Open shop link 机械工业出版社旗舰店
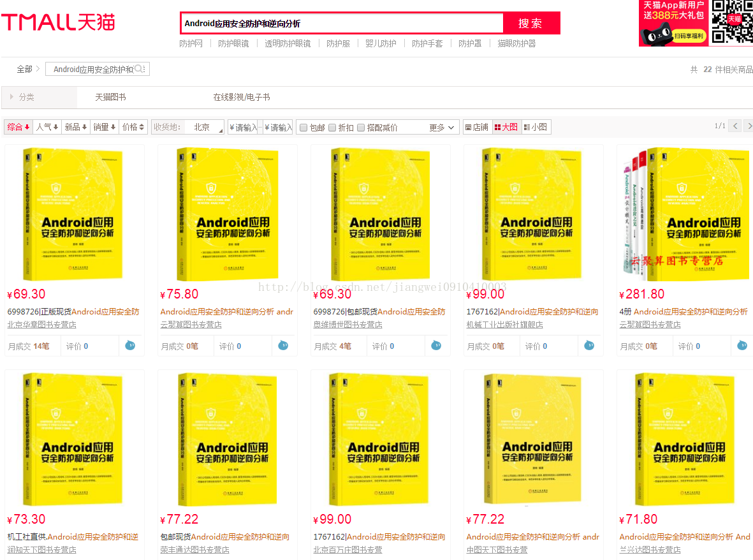Screen dimensions: 753x560 click(x=504, y=325)
